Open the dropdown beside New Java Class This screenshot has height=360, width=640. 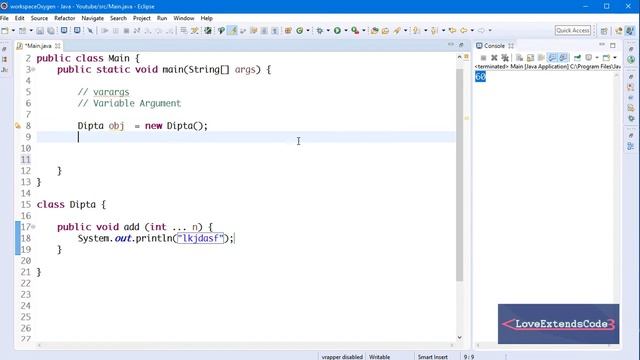[308, 31]
